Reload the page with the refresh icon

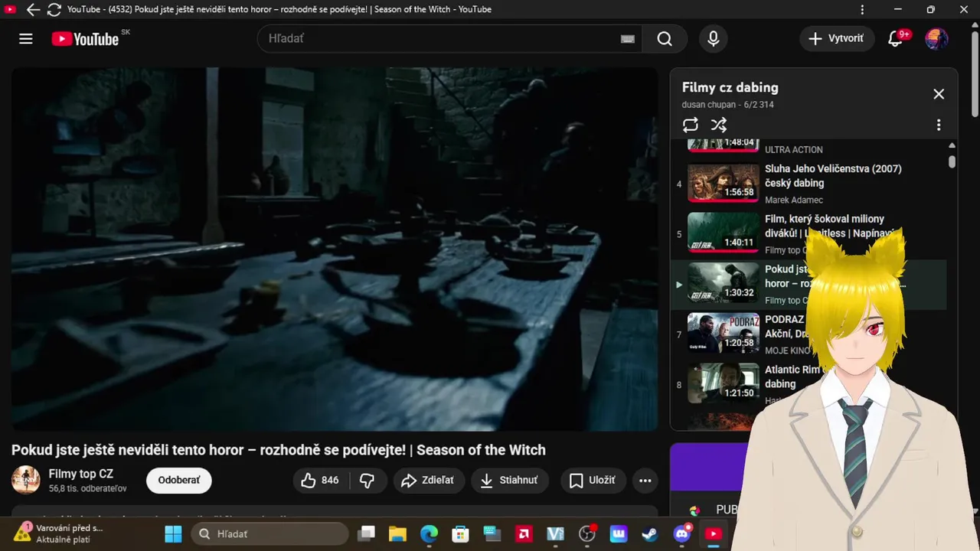pos(54,10)
